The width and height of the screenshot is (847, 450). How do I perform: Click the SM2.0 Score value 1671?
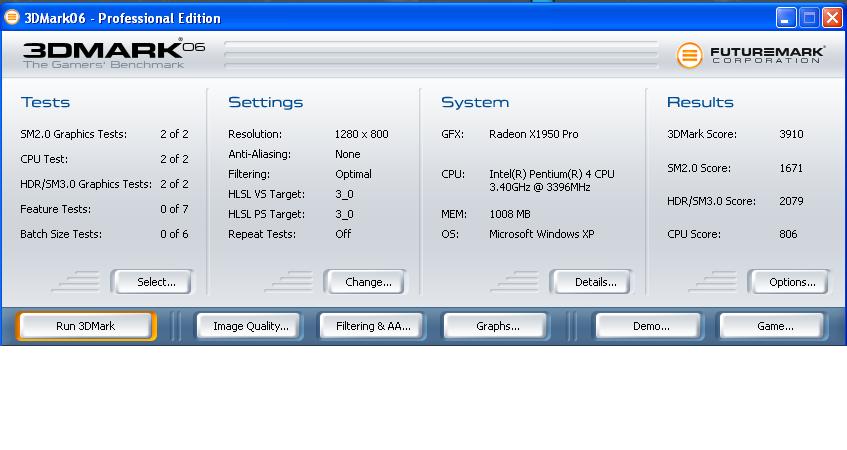tap(791, 168)
